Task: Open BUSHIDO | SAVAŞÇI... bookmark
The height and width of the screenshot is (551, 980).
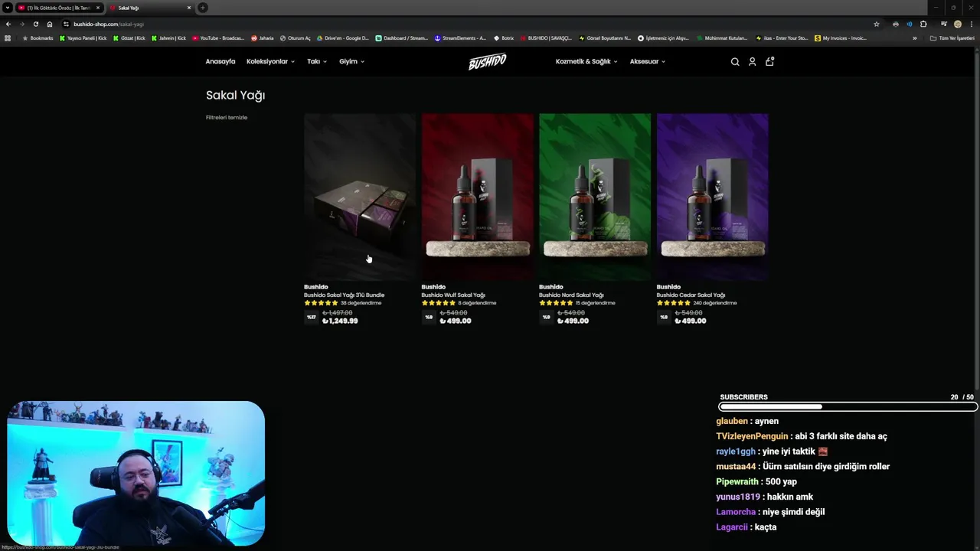Action: click(546, 38)
